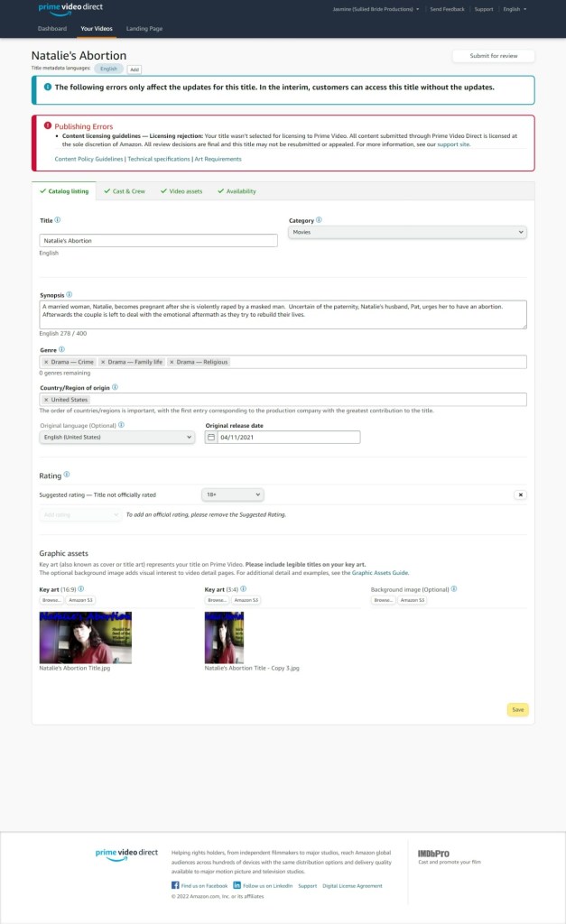The height and width of the screenshot is (924, 566).
Task: Open the Category dropdown showing Movies
Action: coord(407,233)
